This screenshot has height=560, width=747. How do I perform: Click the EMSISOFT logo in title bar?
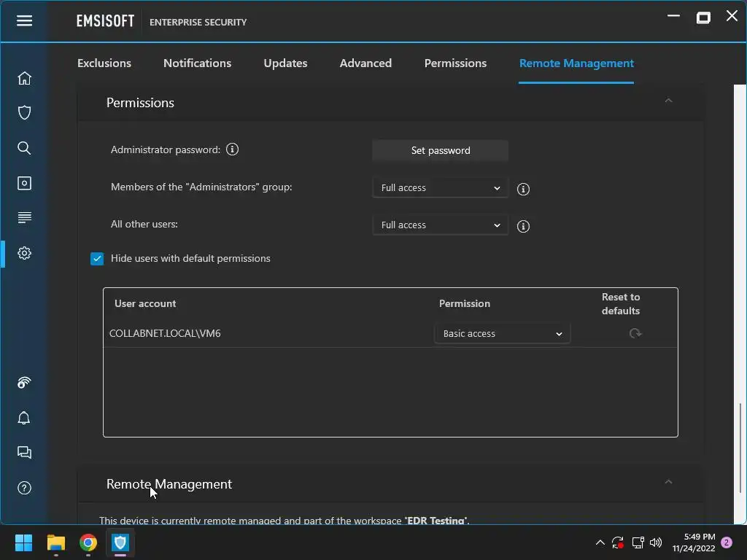105,21
